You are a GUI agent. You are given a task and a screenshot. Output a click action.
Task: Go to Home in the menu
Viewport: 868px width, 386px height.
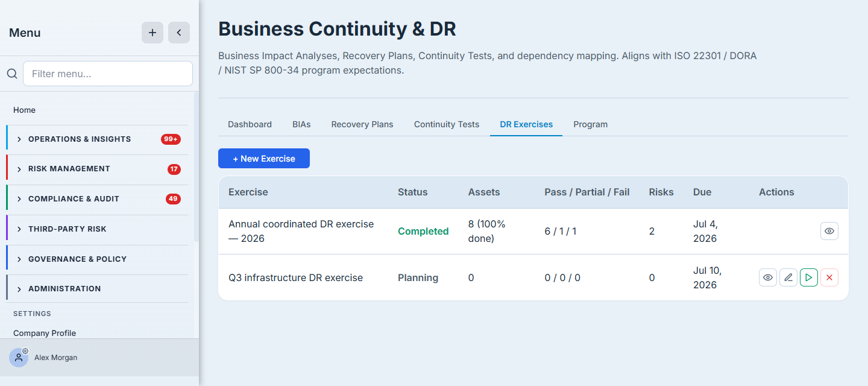(x=24, y=110)
